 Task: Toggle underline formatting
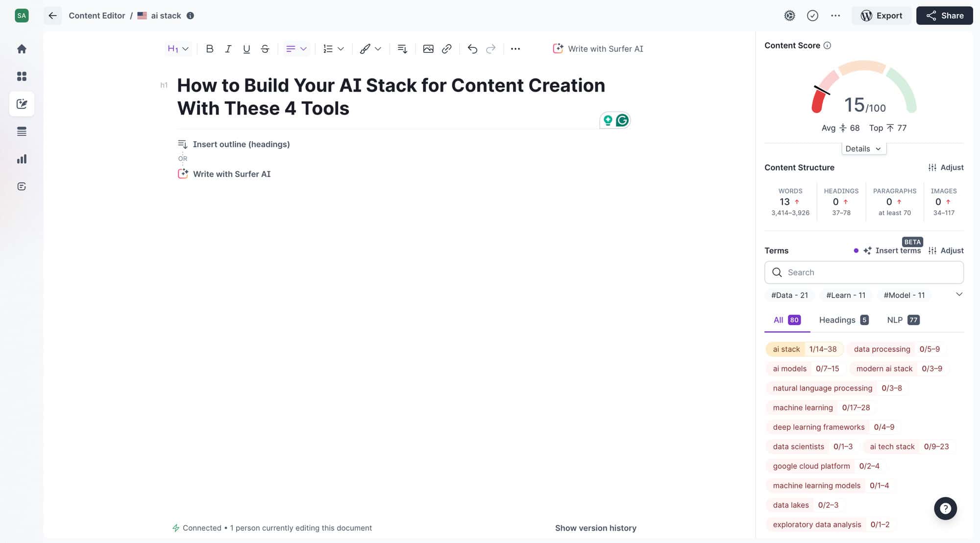click(x=246, y=49)
